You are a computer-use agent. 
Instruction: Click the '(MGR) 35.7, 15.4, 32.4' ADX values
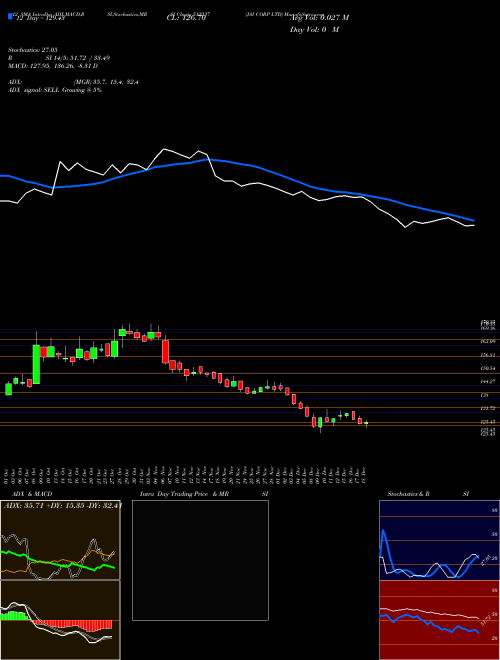tap(106, 82)
